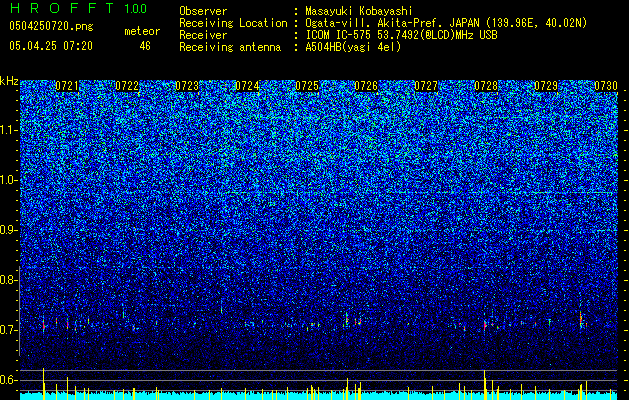Click the Receiving antenna label
Viewport: 629px width, 400px height.
tap(230, 47)
